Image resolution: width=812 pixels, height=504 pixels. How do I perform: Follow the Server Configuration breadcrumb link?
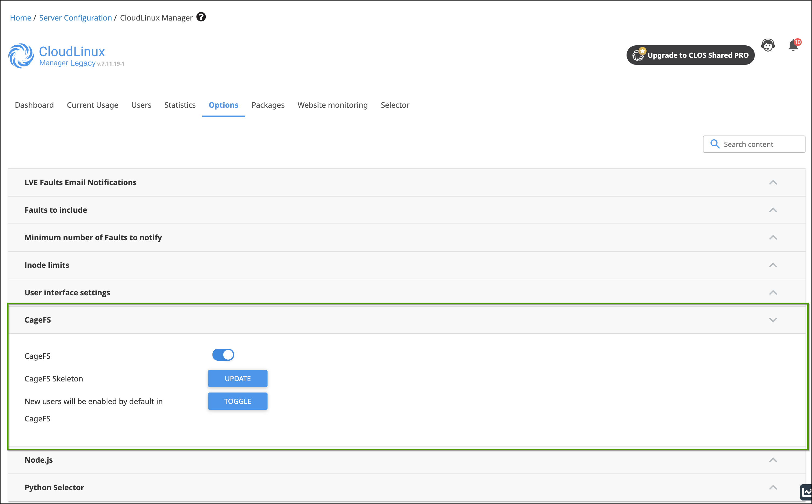(x=75, y=18)
